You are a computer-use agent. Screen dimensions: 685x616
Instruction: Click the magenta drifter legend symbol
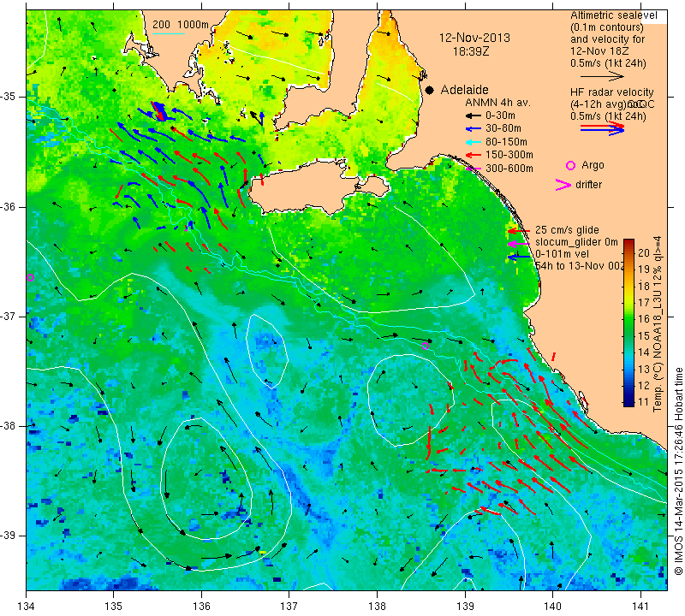pos(563,185)
